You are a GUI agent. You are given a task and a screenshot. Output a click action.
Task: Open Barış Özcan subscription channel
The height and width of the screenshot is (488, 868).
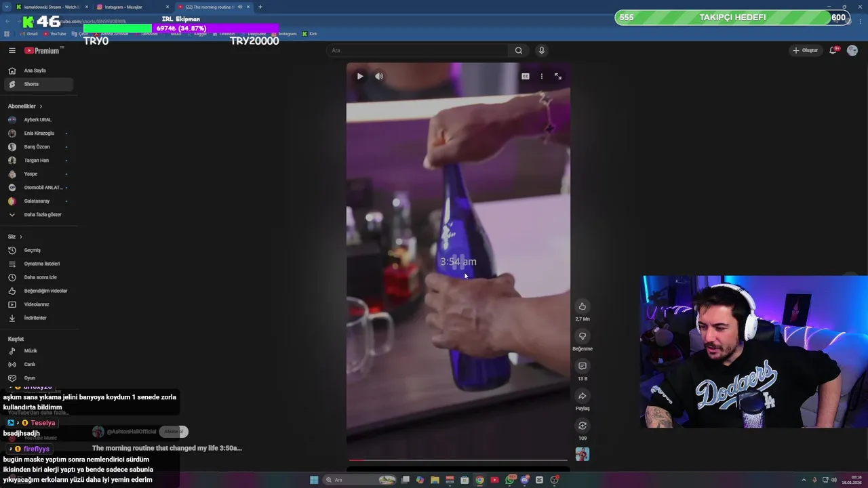(x=36, y=147)
